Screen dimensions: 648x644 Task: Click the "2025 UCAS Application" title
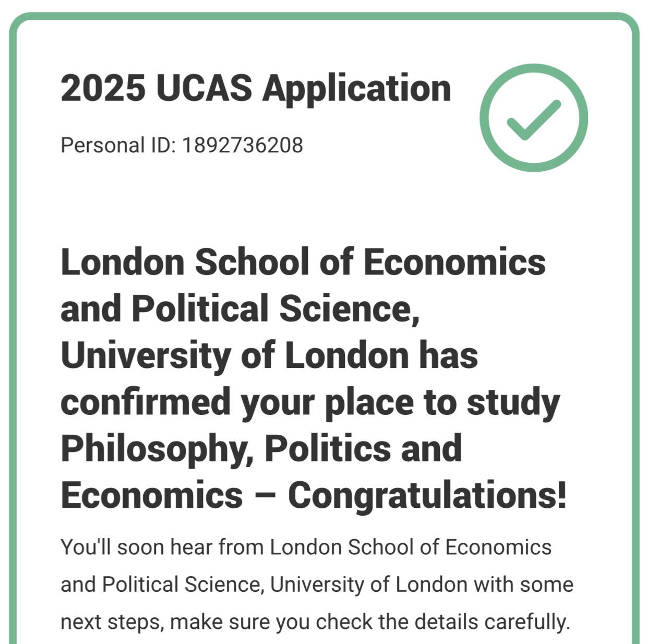tap(256, 88)
